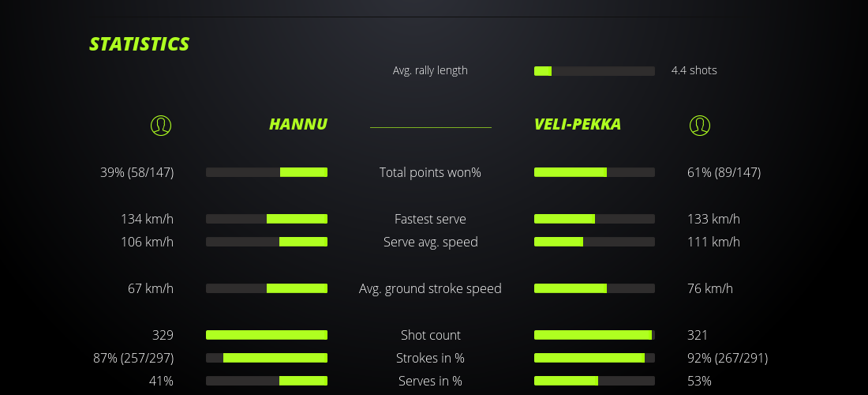Click Veli-Pekka's Total points won bar

coord(594,172)
